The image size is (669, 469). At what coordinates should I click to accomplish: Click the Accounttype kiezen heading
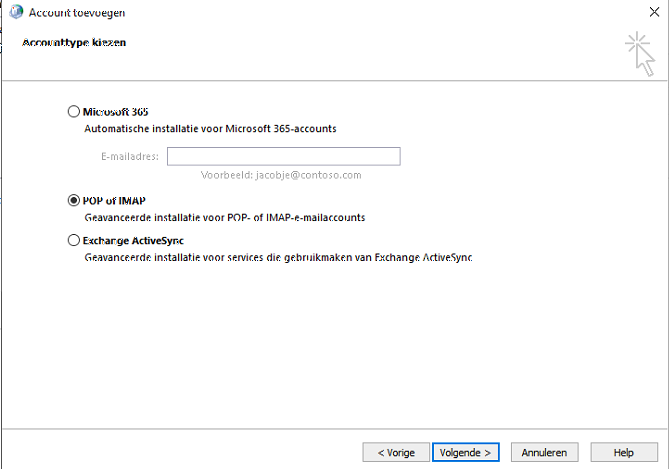click(74, 43)
